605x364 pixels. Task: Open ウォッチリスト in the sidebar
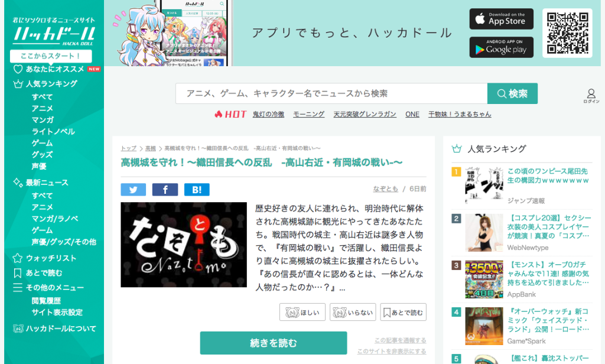click(x=51, y=258)
